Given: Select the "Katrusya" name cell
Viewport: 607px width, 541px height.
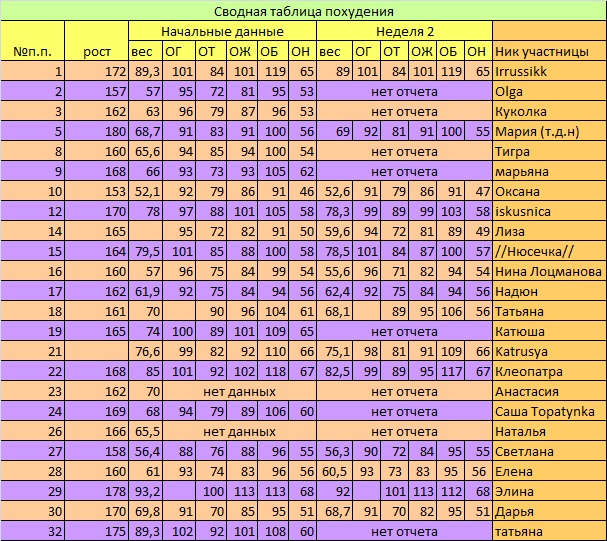Looking at the screenshot, I should pyautogui.click(x=523, y=351).
